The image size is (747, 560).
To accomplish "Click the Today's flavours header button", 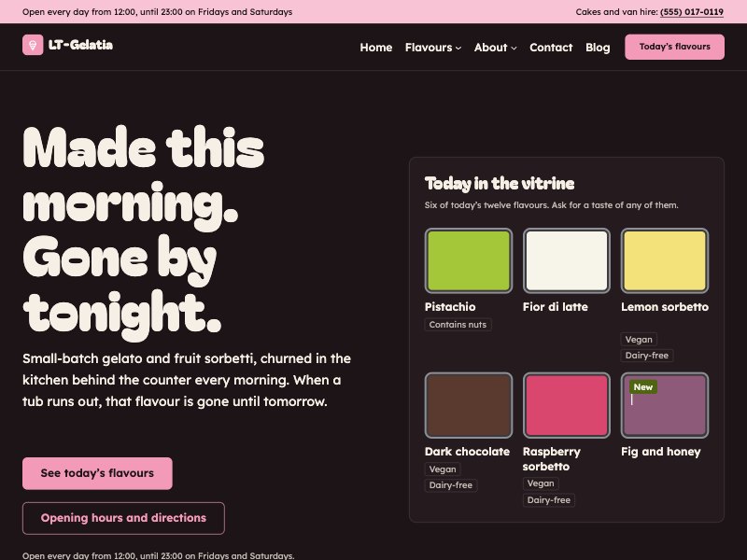I will [674, 47].
